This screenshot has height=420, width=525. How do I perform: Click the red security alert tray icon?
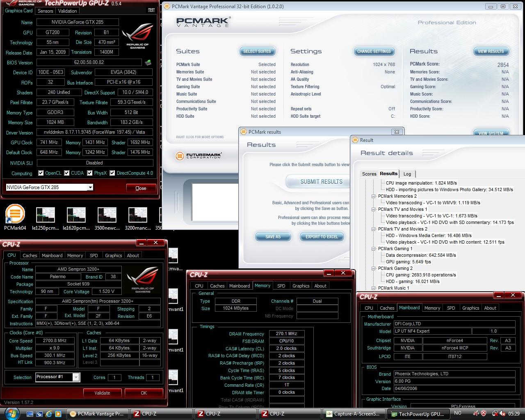point(484,413)
